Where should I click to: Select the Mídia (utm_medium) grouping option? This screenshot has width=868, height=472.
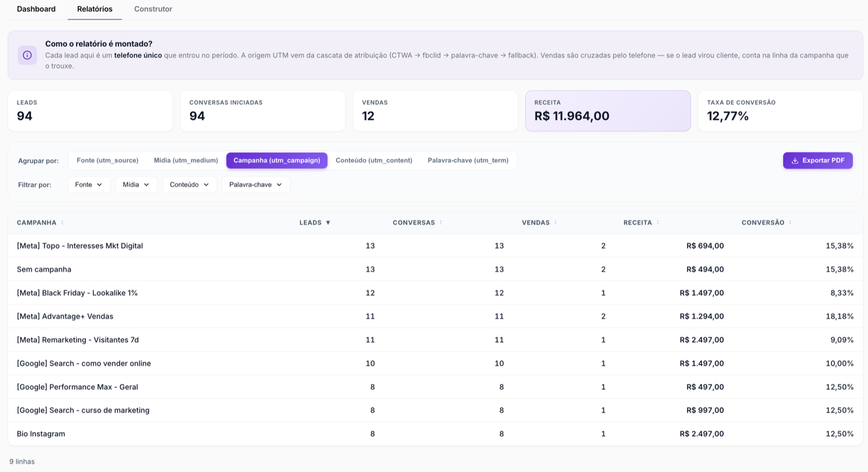click(x=186, y=160)
